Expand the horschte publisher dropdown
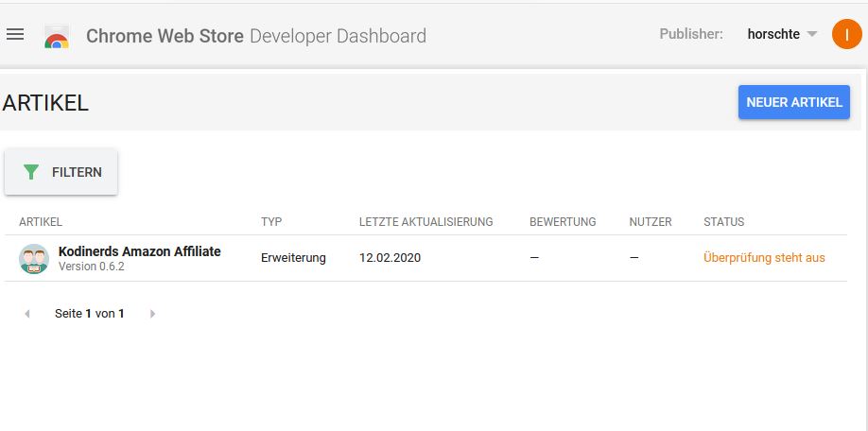Viewport: 868px width, 431px height. pos(782,34)
